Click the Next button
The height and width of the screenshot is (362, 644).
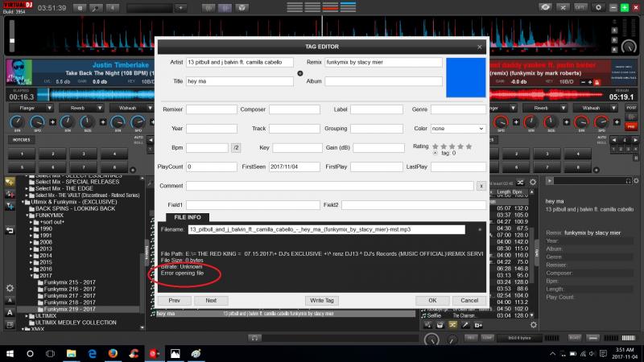(211, 300)
